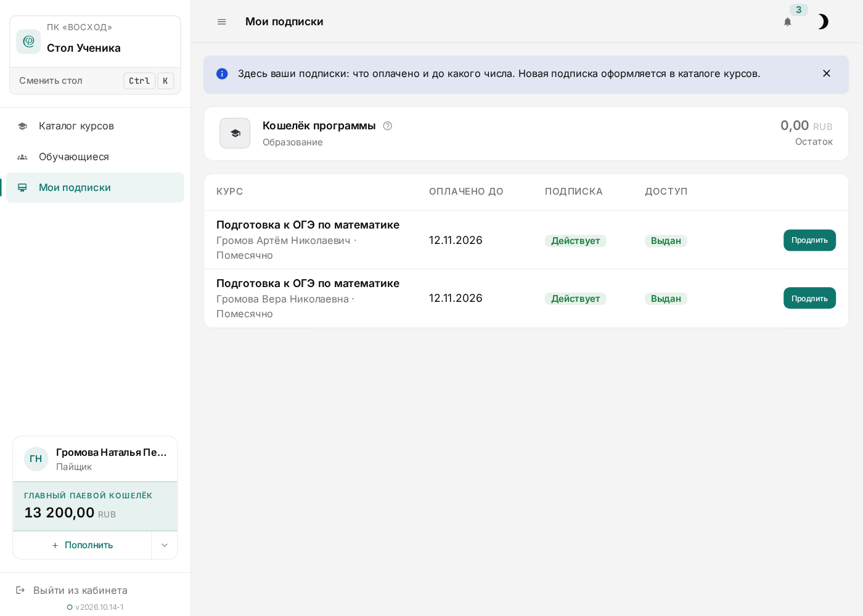Click the Курс column header
Image resolution: width=863 pixels, height=616 pixels.
click(x=229, y=192)
